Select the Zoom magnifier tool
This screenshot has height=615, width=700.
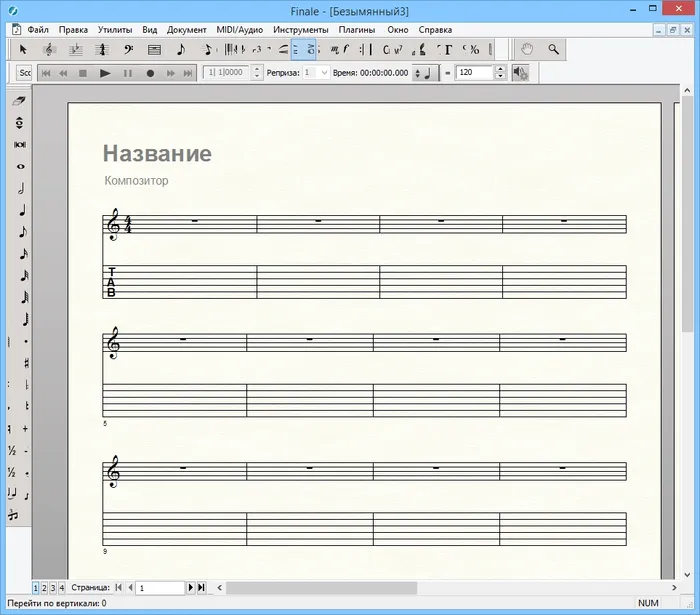point(554,50)
